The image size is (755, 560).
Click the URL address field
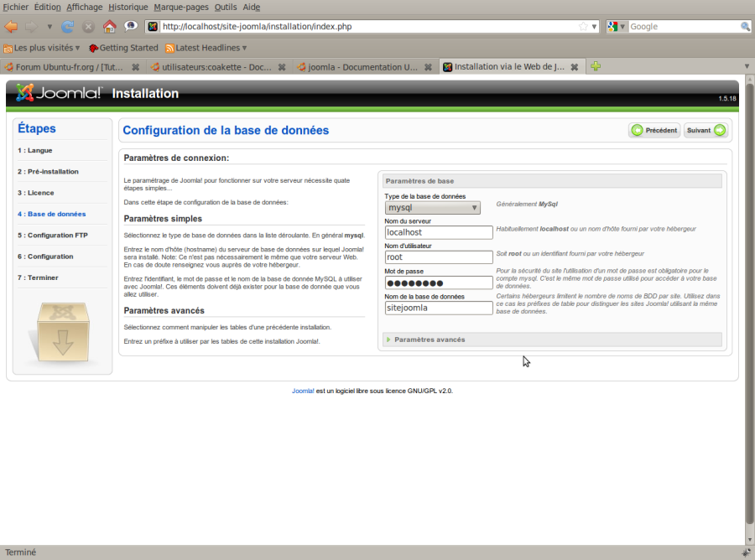368,27
